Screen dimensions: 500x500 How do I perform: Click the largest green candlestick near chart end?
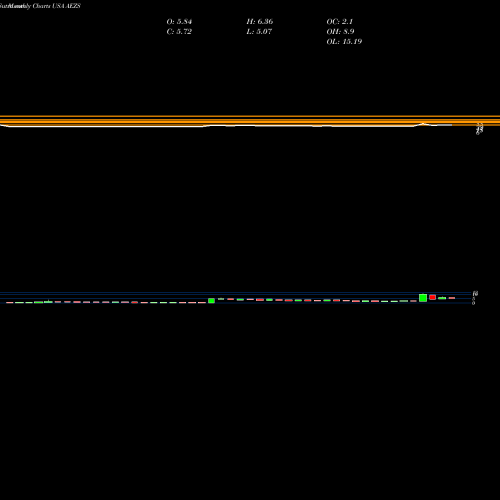(x=423, y=298)
